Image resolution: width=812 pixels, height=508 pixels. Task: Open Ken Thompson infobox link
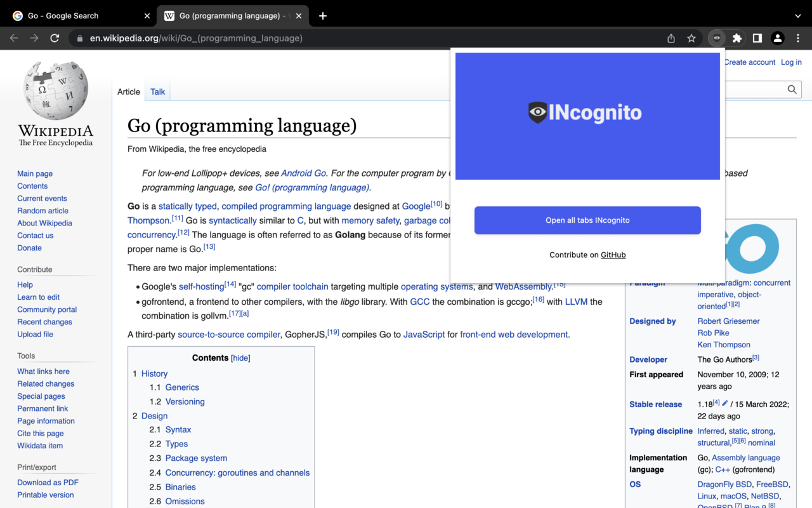click(x=724, y=345)
